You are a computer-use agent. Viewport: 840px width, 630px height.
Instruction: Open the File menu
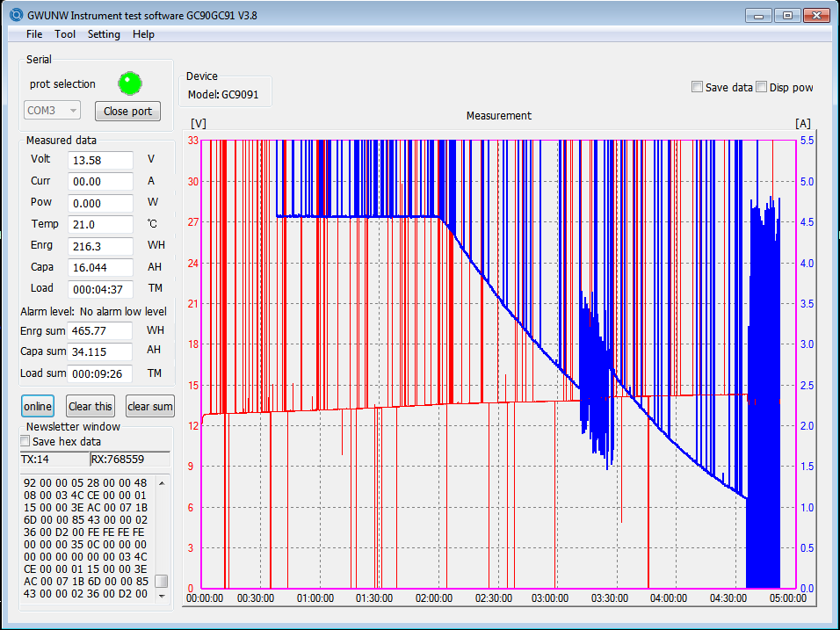(34, 34)
